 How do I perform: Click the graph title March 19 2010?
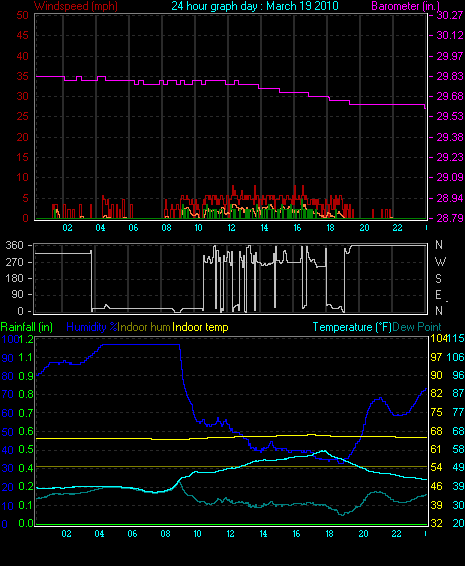point(255,6)
